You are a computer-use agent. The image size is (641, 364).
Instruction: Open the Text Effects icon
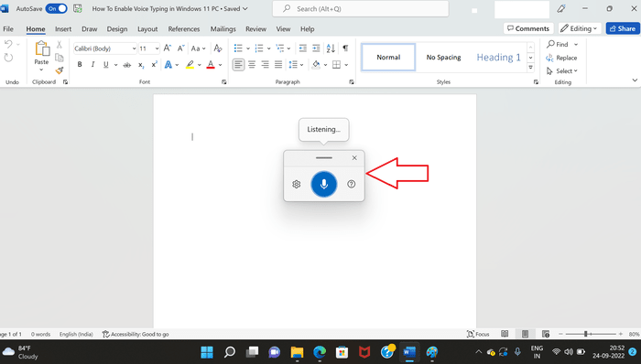point(168,64)
